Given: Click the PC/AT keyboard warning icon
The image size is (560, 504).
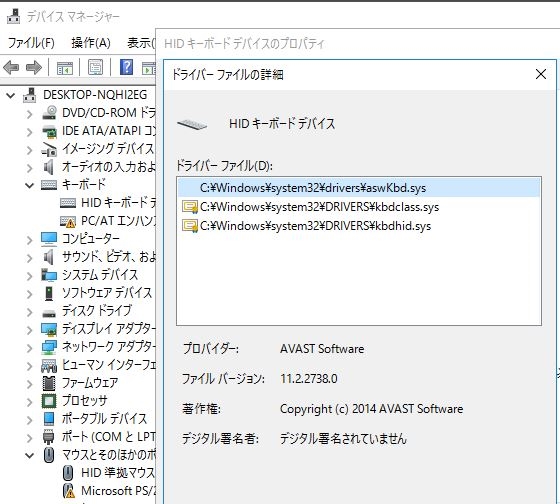Looking at the screenshot, I should [x=68, y=221].
